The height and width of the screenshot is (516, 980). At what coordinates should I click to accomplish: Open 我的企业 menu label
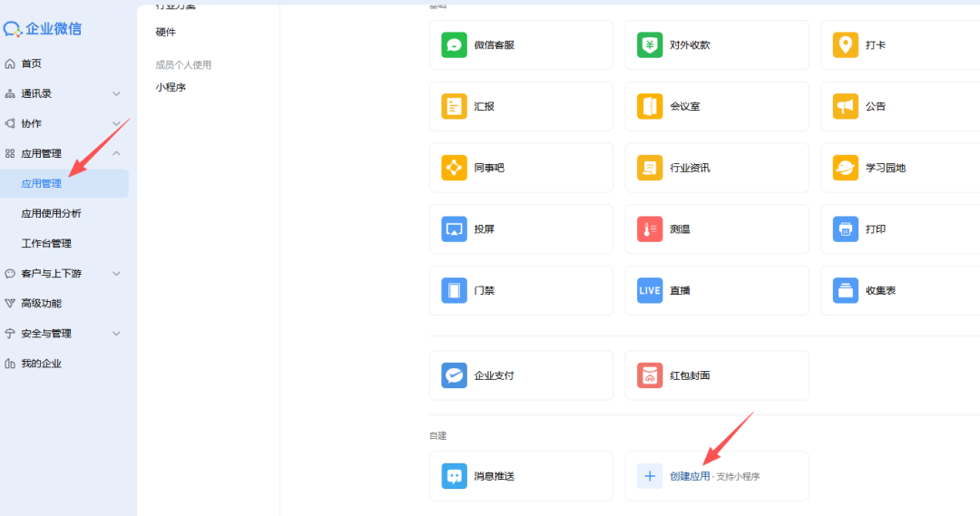(x=41, y=364)
